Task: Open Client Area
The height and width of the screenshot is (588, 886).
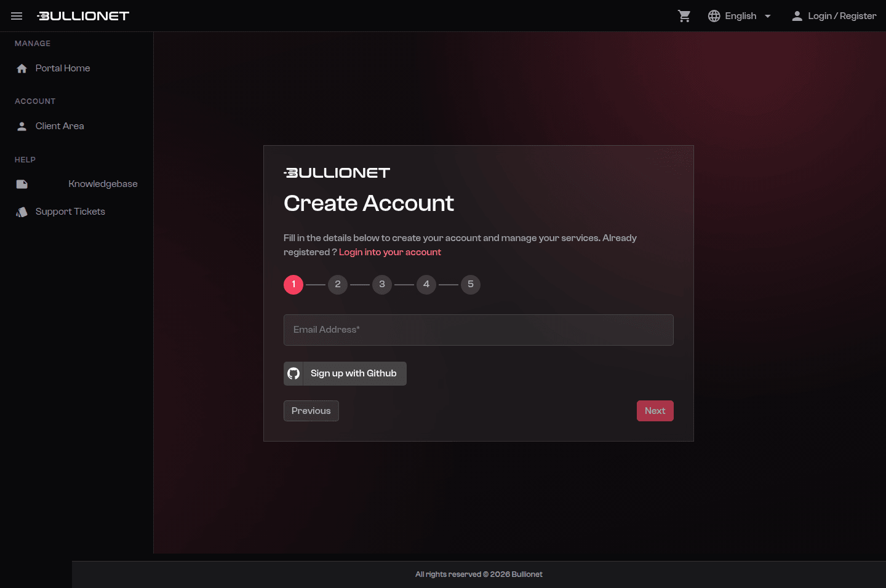Action: [60, 126]
